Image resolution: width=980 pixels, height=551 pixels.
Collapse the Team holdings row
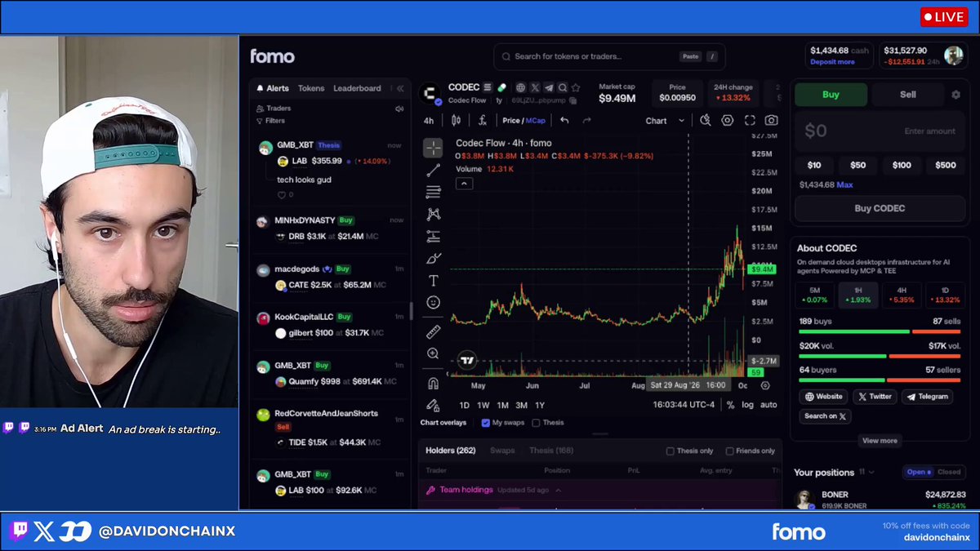coord(559,490)
